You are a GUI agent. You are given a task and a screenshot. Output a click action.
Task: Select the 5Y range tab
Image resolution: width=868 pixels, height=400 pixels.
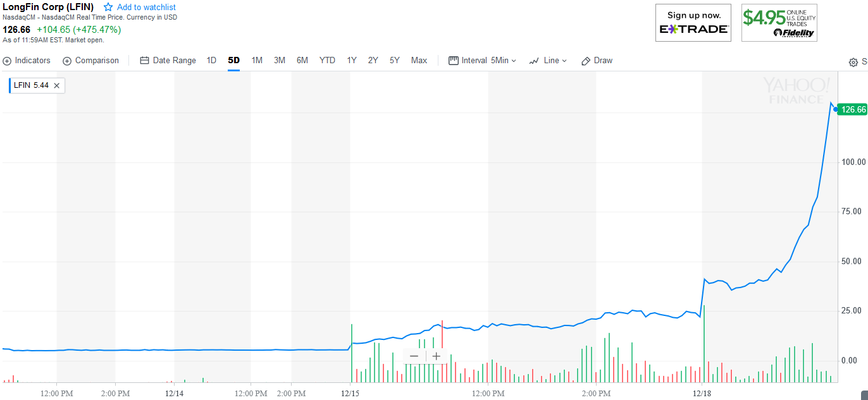click(x=395, y=61)
